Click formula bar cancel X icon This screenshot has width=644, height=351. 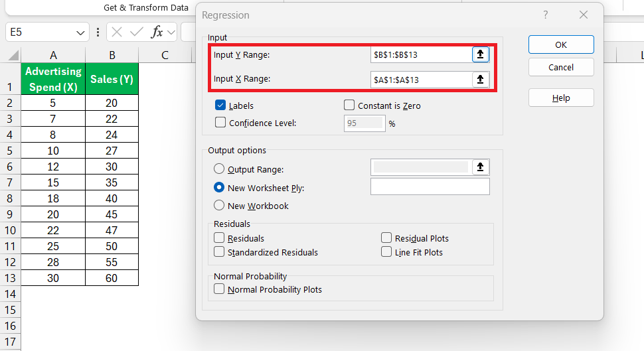[117, 32]
